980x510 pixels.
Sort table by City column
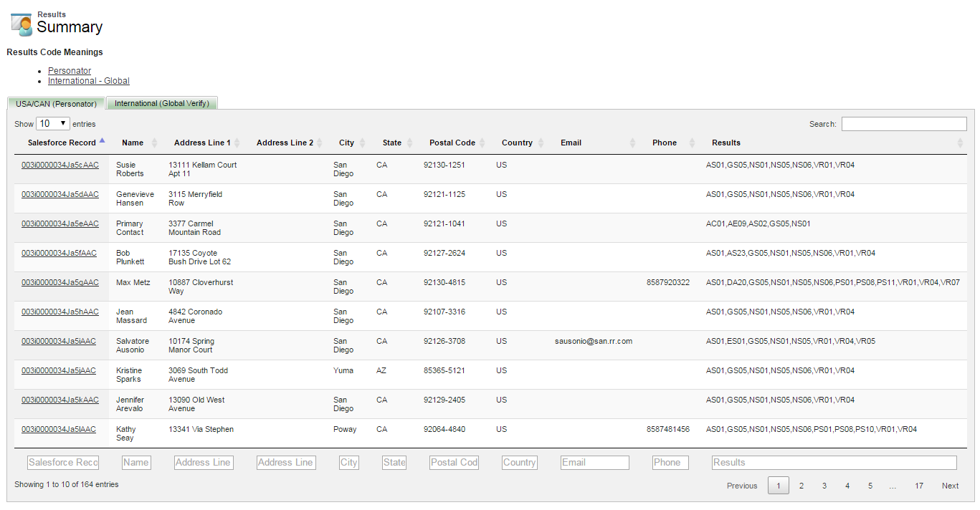click(346, 143)
